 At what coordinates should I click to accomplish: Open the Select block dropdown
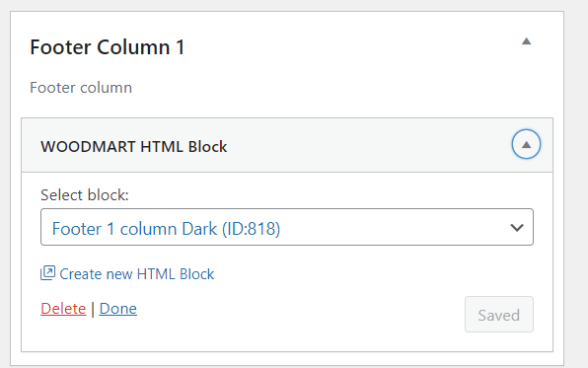pos(287,227)
